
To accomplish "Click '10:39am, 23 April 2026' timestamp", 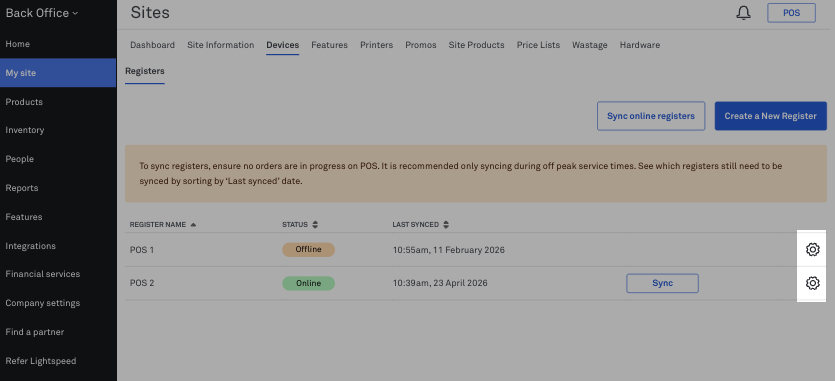I will point(440,283).
